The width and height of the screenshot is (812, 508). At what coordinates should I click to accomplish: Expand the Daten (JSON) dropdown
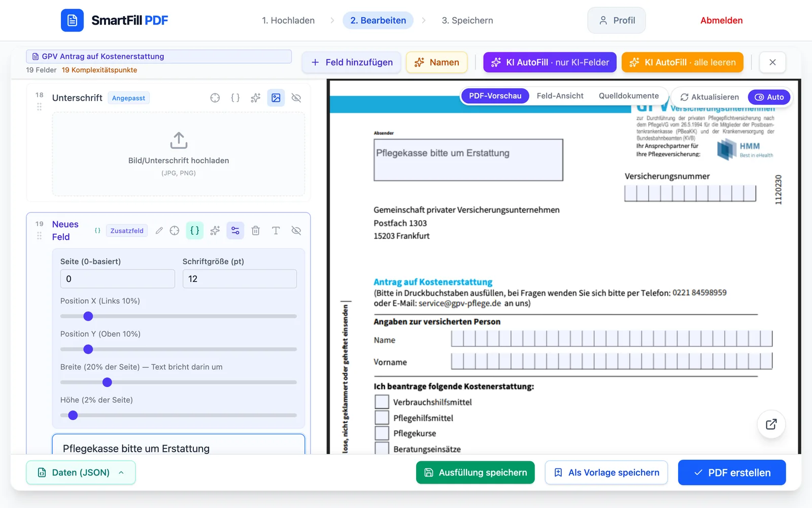pos(81,472)
